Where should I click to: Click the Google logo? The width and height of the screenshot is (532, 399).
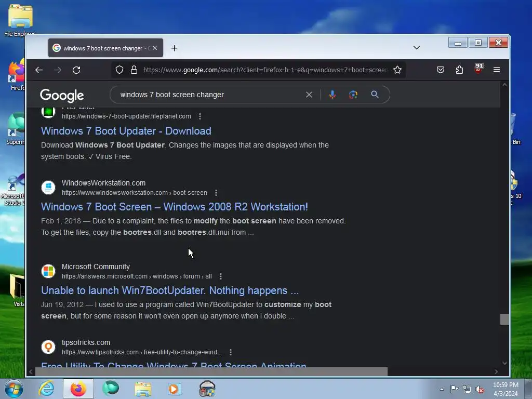[x=62, y=96]
